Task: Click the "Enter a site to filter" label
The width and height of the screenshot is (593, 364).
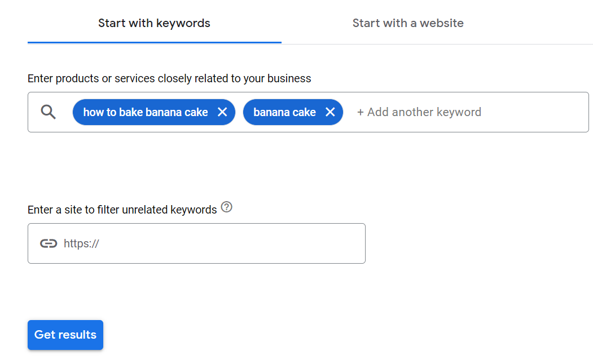Action: click(122, 210)
